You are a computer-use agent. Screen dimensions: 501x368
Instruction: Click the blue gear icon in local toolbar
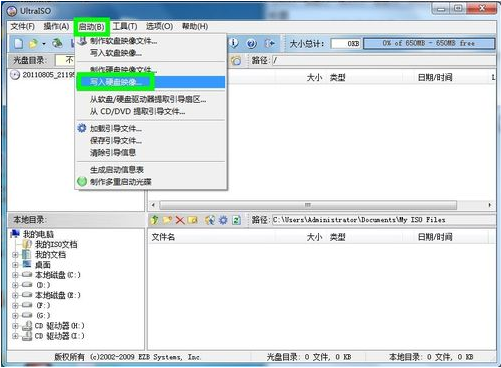coord(223,220)
